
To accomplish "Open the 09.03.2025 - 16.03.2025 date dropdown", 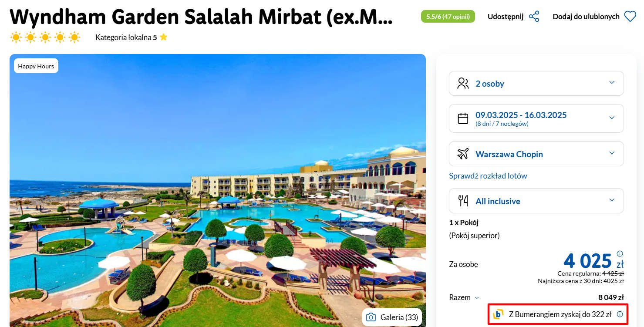I will point(536,118).
